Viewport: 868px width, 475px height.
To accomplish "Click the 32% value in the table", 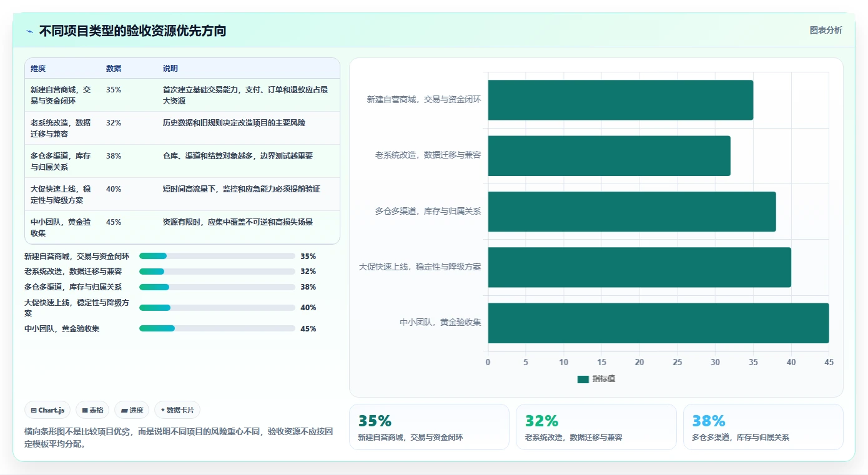I will [114, 123].
